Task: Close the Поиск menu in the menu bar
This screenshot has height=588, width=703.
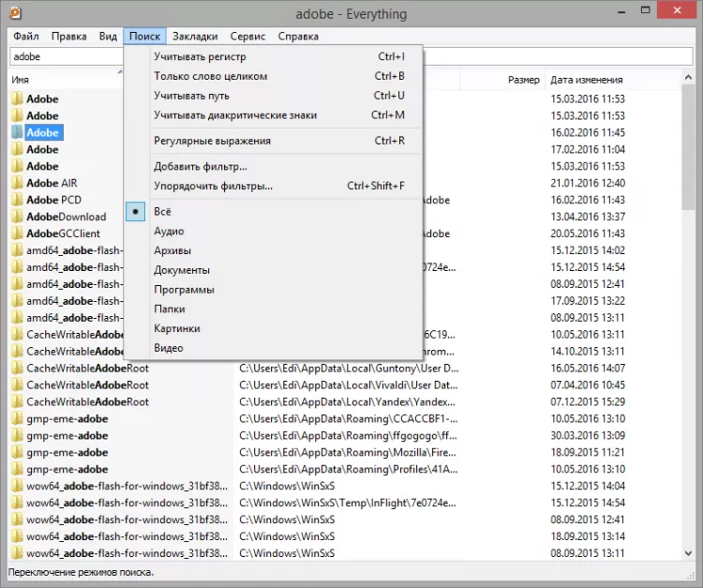Action: (144, 37)
